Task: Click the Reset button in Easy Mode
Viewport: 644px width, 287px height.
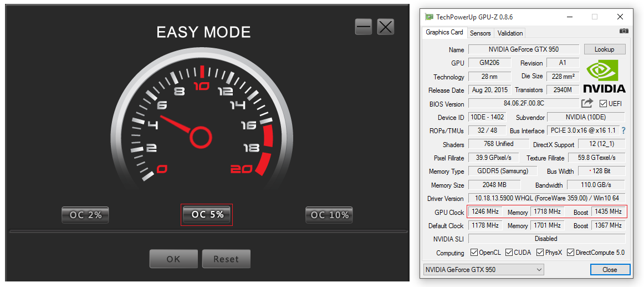Action: (x=226, y=259)
